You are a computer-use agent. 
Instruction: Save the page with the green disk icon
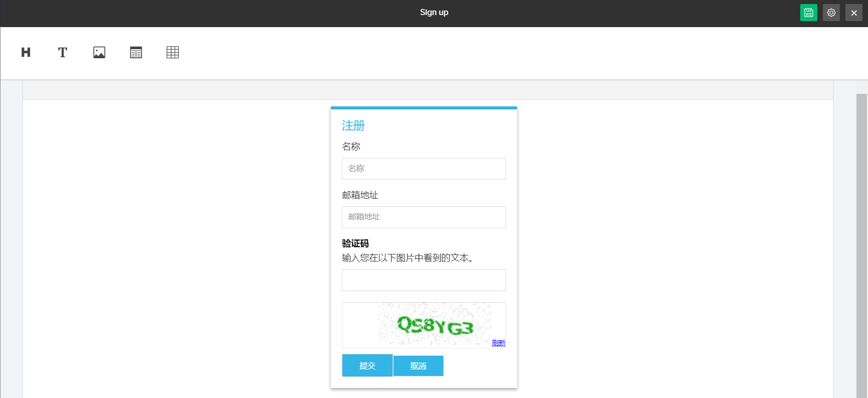tap(808, 13)
